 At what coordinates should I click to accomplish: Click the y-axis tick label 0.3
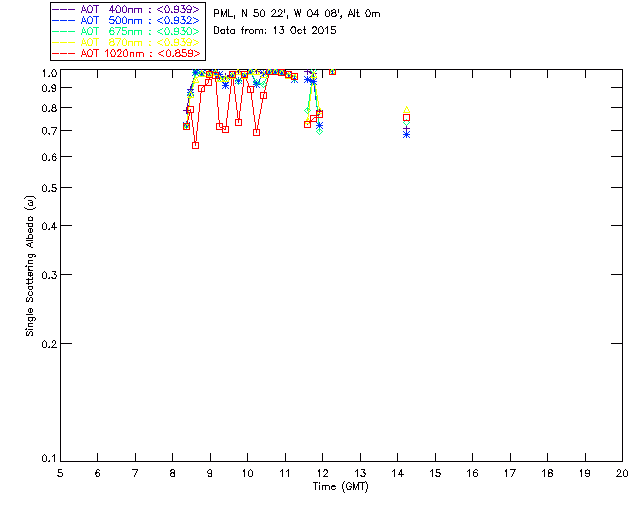(x=49, y=275)
